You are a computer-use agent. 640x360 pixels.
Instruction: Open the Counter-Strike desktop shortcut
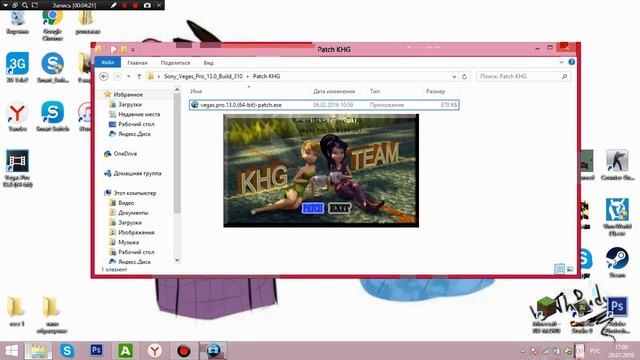pyautogui.click(x=617, y=165)
